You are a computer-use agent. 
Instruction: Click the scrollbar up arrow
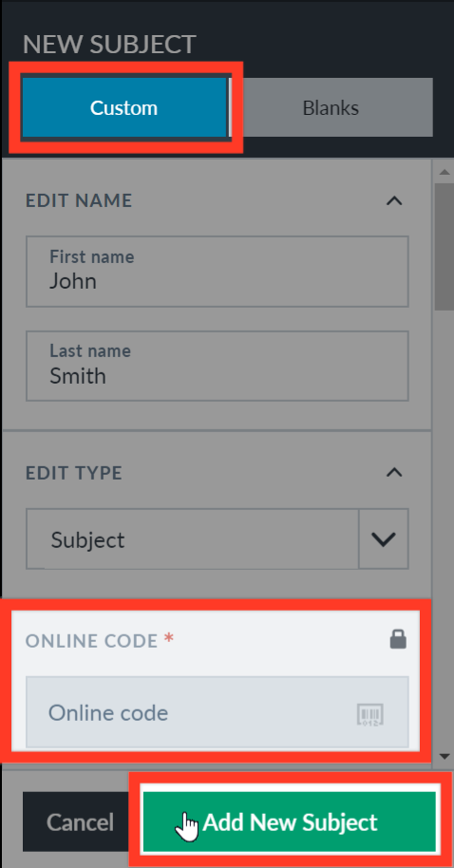pos(445,172)
